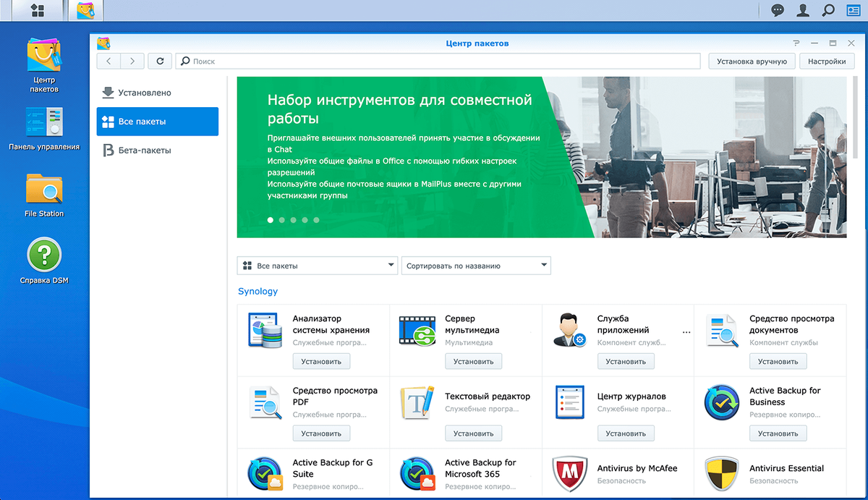Viewport: 868px width, 500px height.
Task: Install Средство просмотра PDF
Action: (x=321, y=433)
